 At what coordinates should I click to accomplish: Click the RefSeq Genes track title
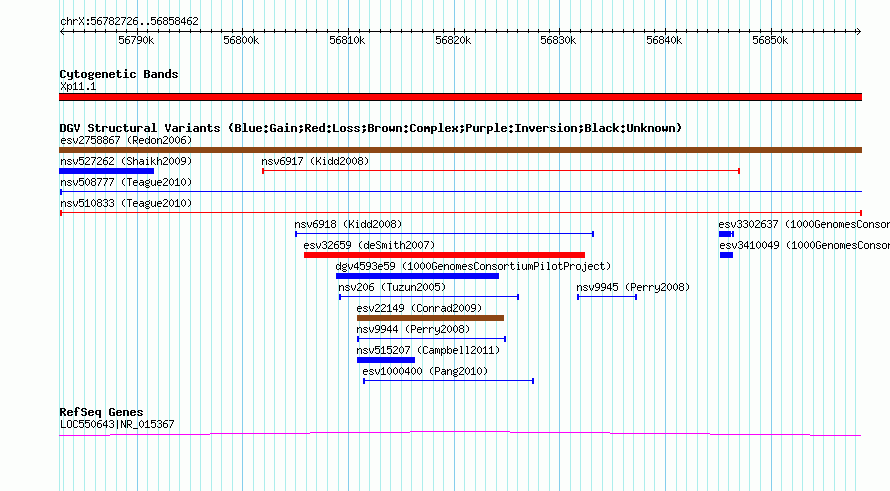101,412
